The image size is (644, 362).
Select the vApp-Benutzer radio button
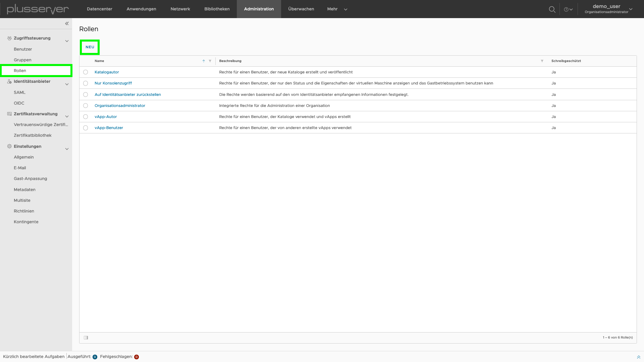[x=86, y=128]
